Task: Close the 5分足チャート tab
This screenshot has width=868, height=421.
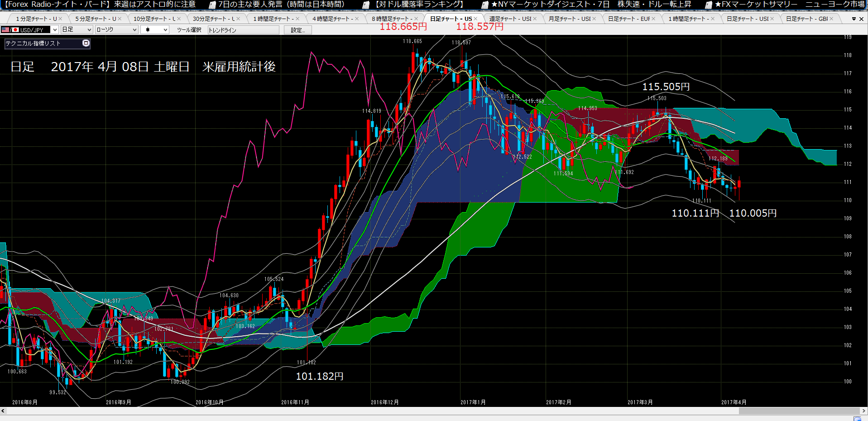Action: [x=120, y=19]
